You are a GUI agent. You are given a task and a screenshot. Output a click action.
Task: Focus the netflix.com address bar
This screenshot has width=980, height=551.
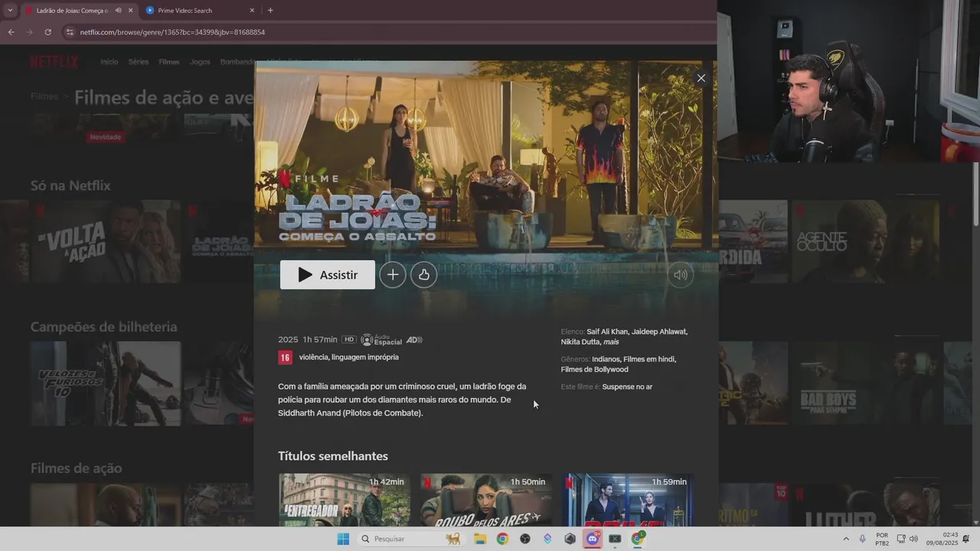[x=383, y=32]
